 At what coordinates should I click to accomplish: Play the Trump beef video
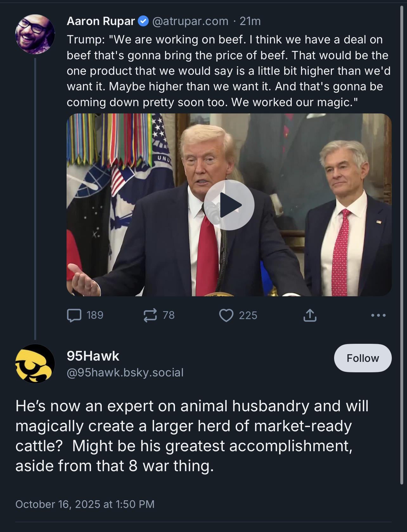(x=229, y=205)
